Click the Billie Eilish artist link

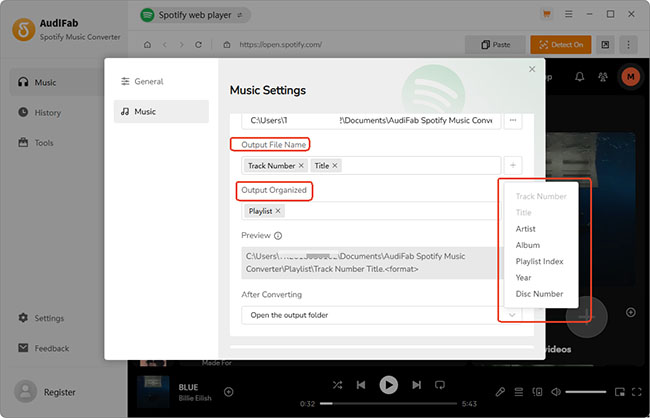(195, 398)
